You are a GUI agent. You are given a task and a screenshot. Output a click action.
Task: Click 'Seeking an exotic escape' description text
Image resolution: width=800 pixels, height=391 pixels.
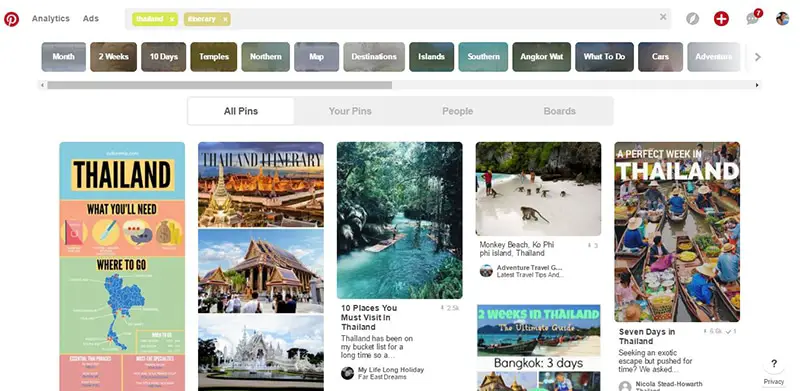pos(655,361)
